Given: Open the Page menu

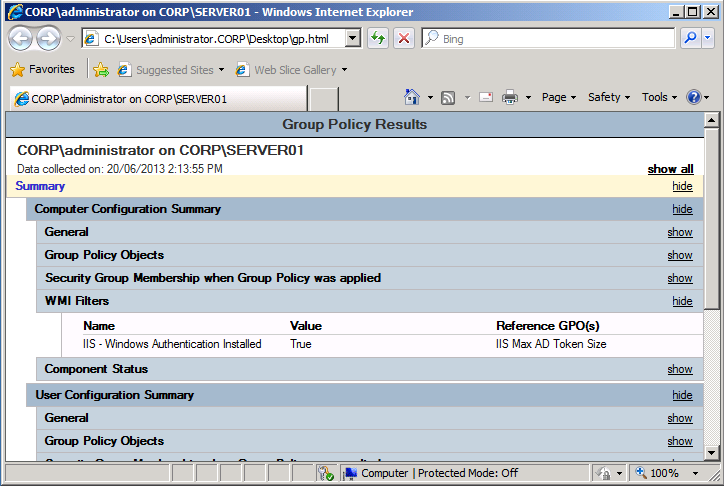Looking at the screenshot, I should [559, 97].
